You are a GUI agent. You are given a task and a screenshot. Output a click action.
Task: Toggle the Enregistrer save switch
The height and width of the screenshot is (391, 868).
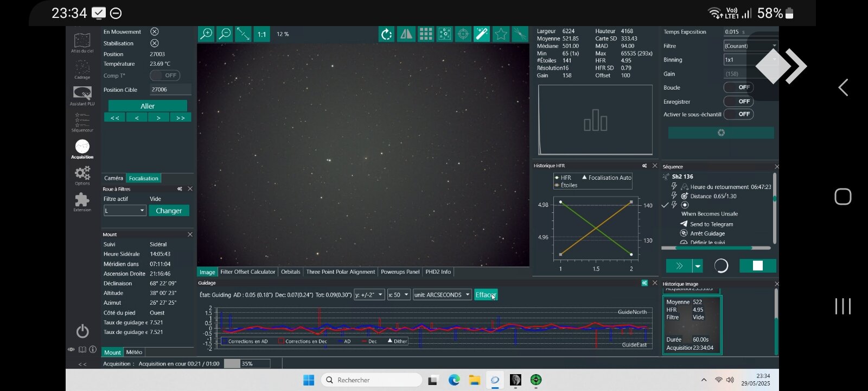pyautogui.click(x=738, y=102)
